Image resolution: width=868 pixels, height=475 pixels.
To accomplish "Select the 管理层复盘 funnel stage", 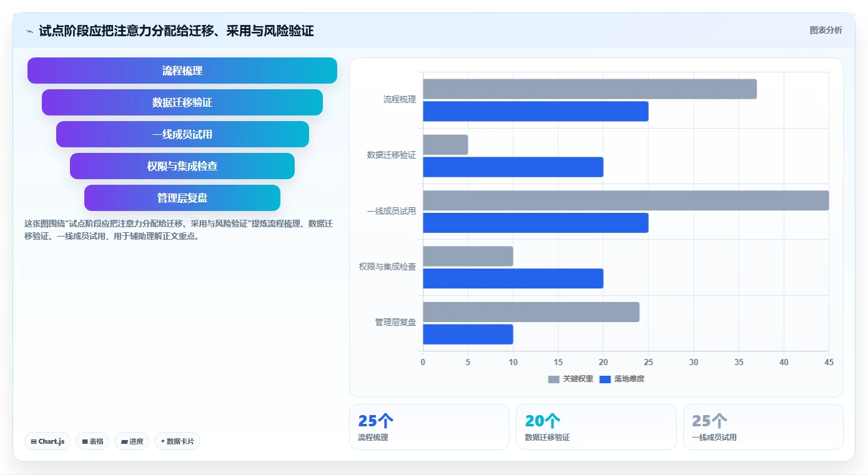I will (x=182, y=198).
